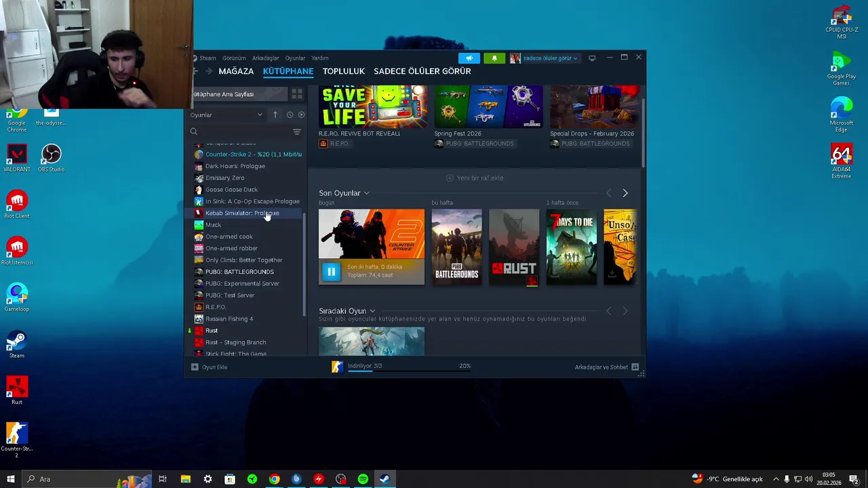
Task: Open the collections grid view icon
Action: coord(297,94)
